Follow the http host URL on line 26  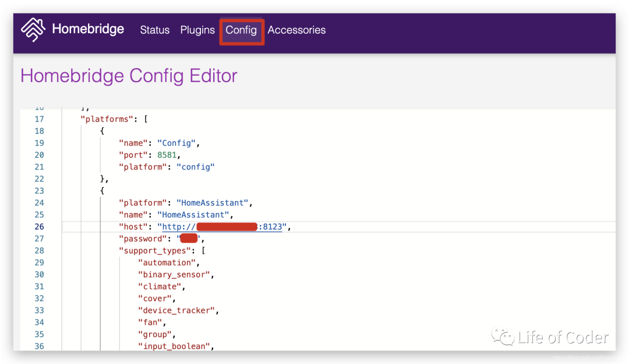222,227
